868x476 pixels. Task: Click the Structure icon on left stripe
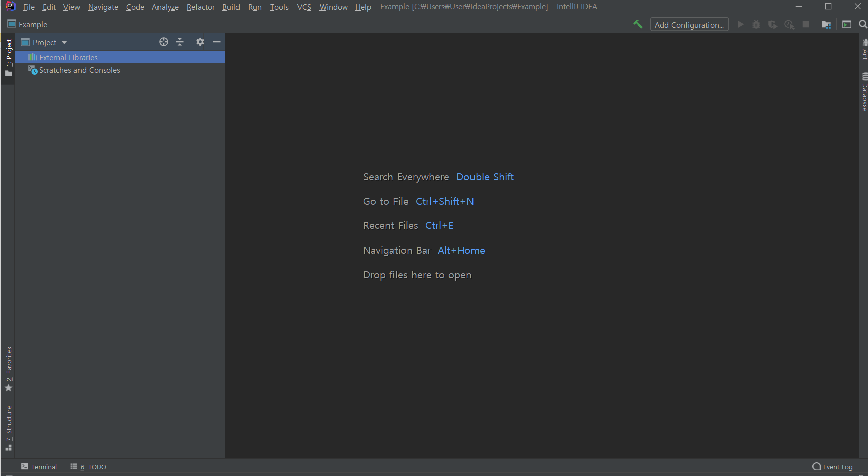pyautogui.click(x=8, y=447)
